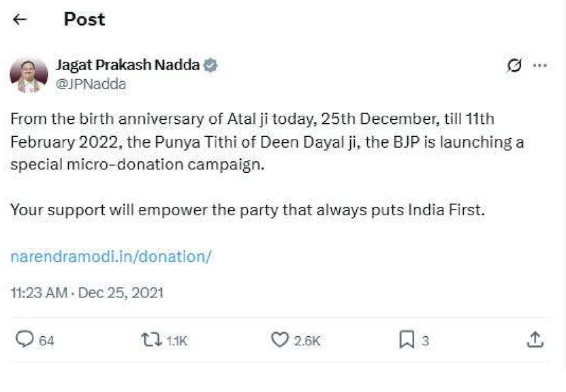Click the share upload arrow icon
Image resolution: width=566 pixels, height=392 pixels.
pyautogui.click(x=535, y=340)
